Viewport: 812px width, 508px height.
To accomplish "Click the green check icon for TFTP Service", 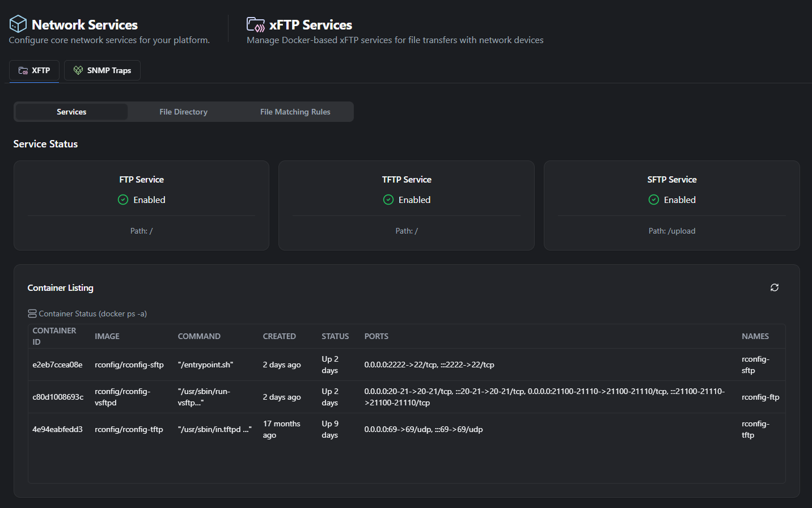I will [x=388, y=200].
